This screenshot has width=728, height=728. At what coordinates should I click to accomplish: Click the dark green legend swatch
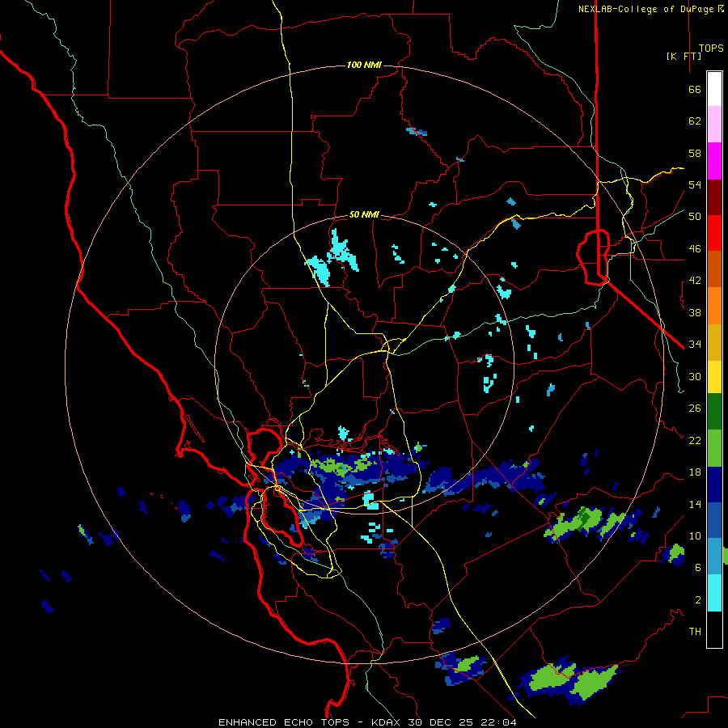coord(714,412)
